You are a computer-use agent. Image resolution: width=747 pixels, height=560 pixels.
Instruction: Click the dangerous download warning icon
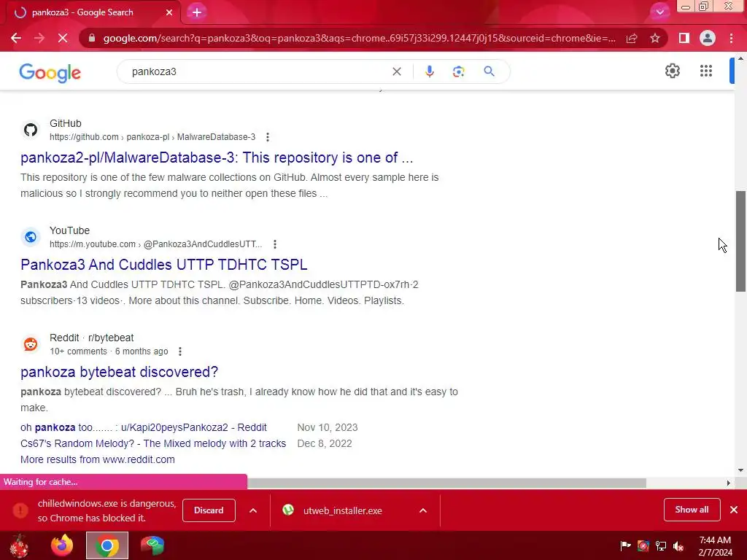[20, 510]
